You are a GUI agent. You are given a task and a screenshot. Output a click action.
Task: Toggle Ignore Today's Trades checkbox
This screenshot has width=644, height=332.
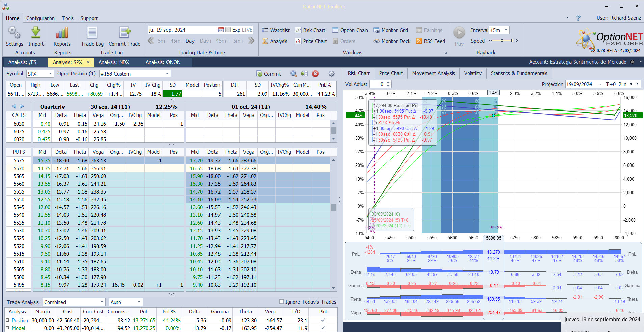282,302
